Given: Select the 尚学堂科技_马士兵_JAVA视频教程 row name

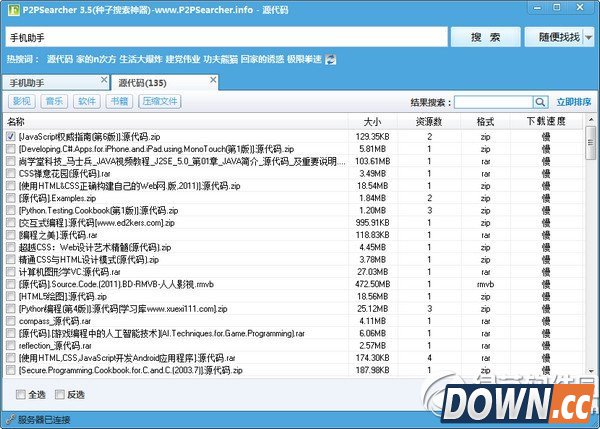Looking at the screenshot, I should coord(182,161).
